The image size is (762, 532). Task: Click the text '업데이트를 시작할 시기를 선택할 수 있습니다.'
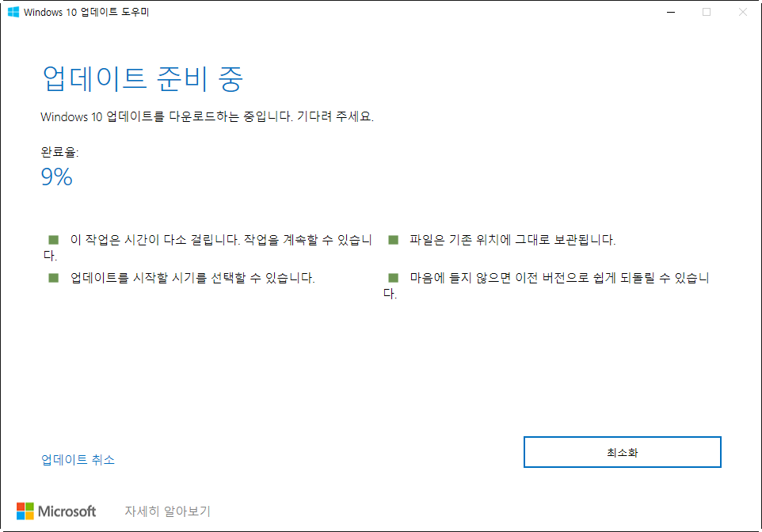[x=192, y=278]
